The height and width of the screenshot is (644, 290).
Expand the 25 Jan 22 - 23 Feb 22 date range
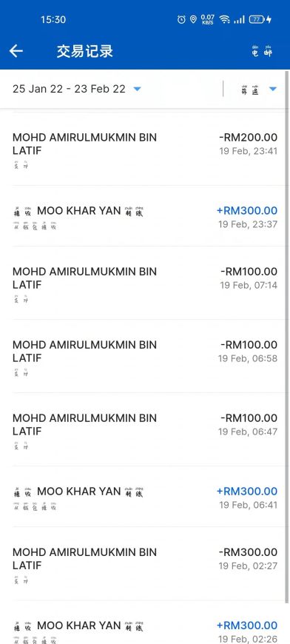(x=77, y=89)
